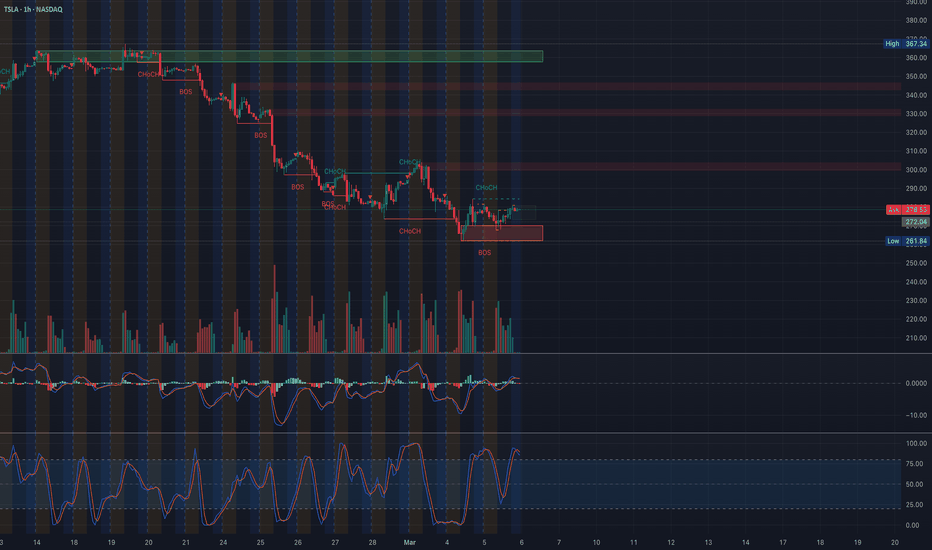This screenshot has height=550, width=932.
Task: Select the Low 261.84 price label
Action: tap(906, 241)
